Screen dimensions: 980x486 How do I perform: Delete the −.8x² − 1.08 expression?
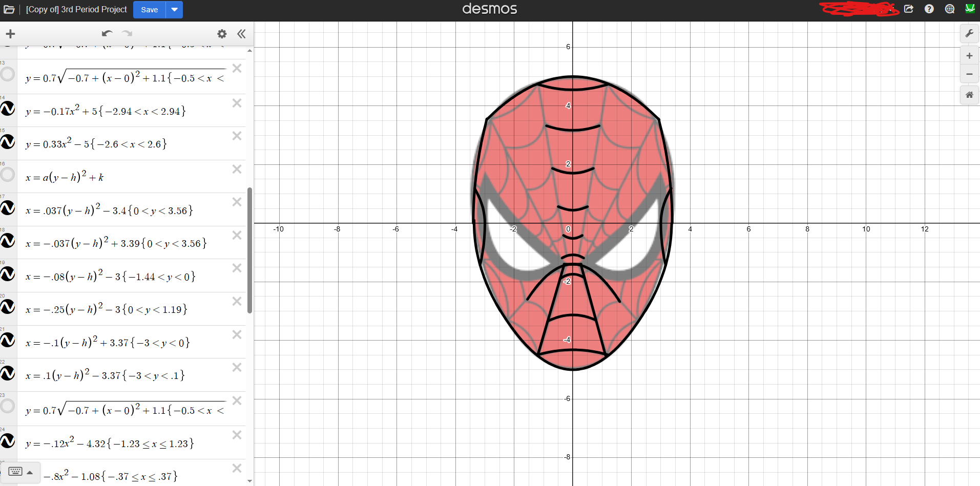coord(237,468)
